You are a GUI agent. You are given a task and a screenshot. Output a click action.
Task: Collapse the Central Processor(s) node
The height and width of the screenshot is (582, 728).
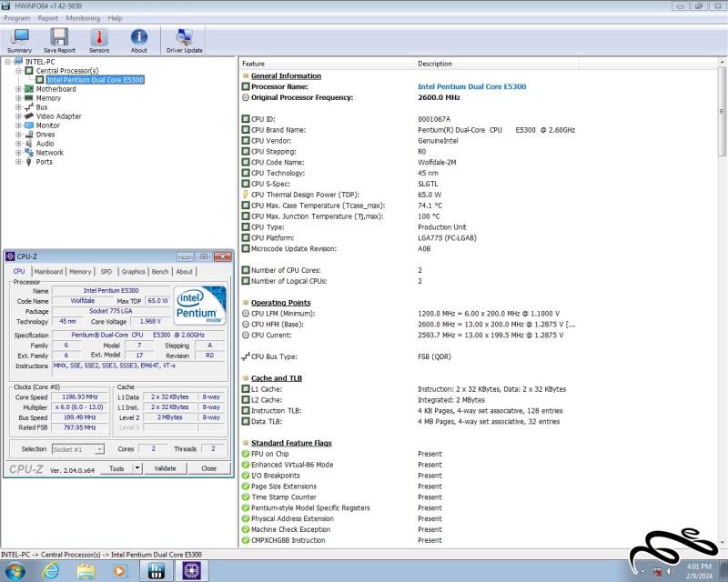pyautogui.click(x=18, y=71)
